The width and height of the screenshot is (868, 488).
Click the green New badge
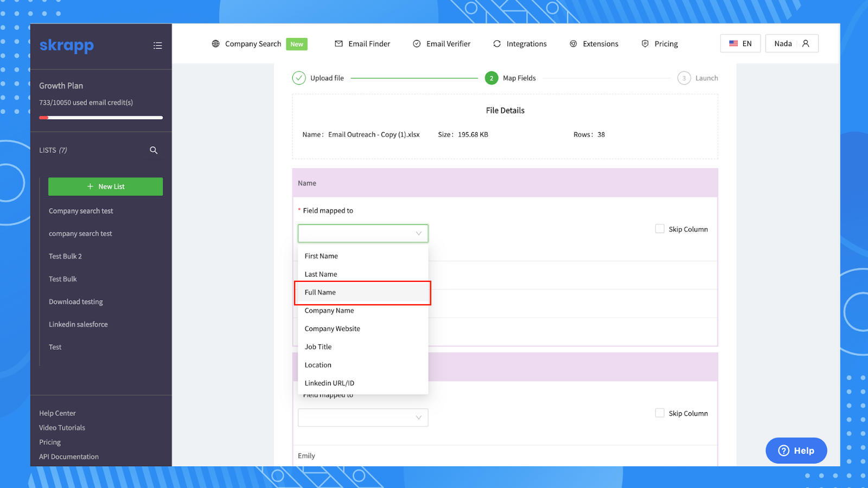[297, 44]
